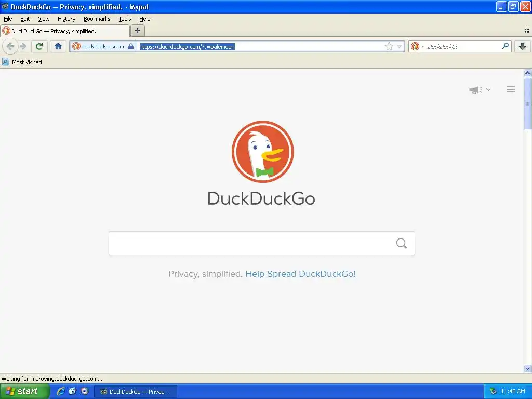Open the Bookmarks menu

pyautogui.click(x=97, y=19)
